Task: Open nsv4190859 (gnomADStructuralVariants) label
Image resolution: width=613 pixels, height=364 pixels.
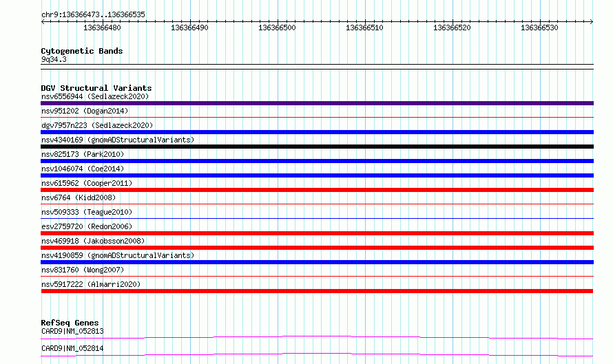Action: point(118,255)
